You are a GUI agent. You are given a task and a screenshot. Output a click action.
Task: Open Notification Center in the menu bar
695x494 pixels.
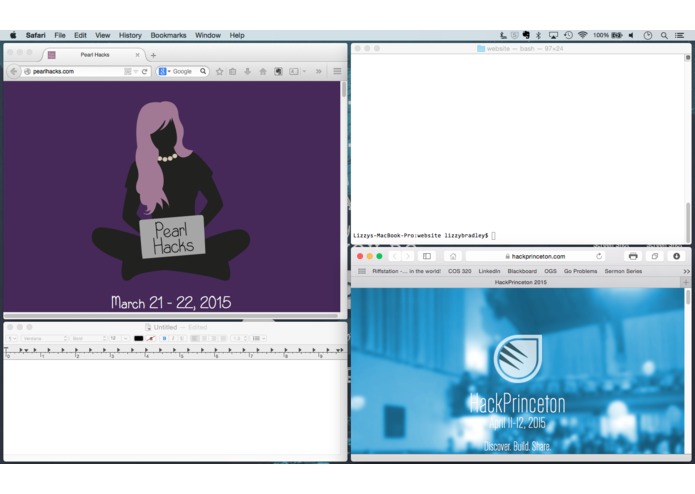point(679,35)
